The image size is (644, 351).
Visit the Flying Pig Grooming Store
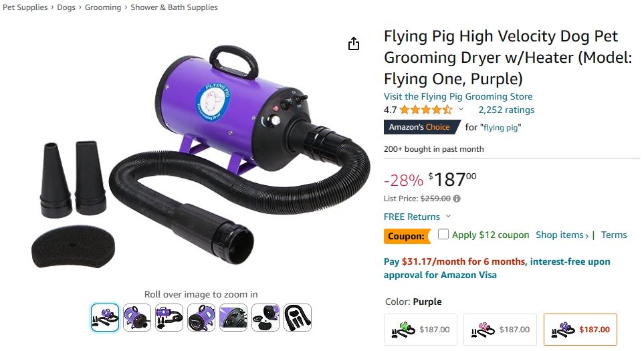coord(458,96)
